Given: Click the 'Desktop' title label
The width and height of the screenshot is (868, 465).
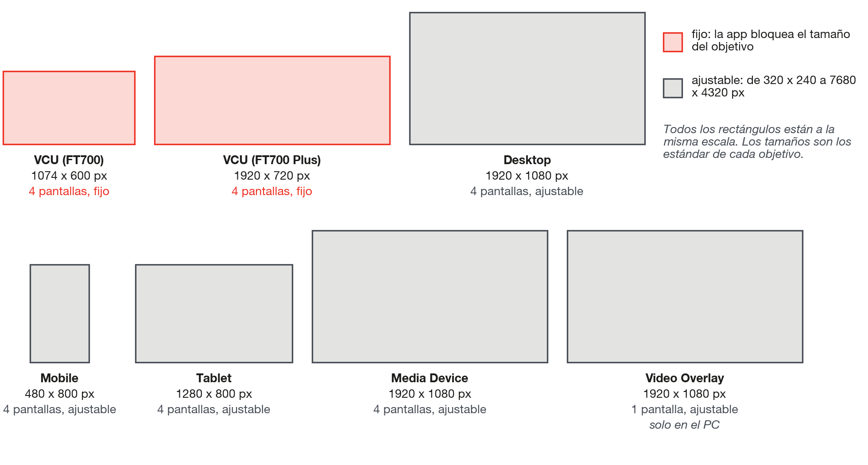Looking at the screenshot, I should tap(527, 160).
